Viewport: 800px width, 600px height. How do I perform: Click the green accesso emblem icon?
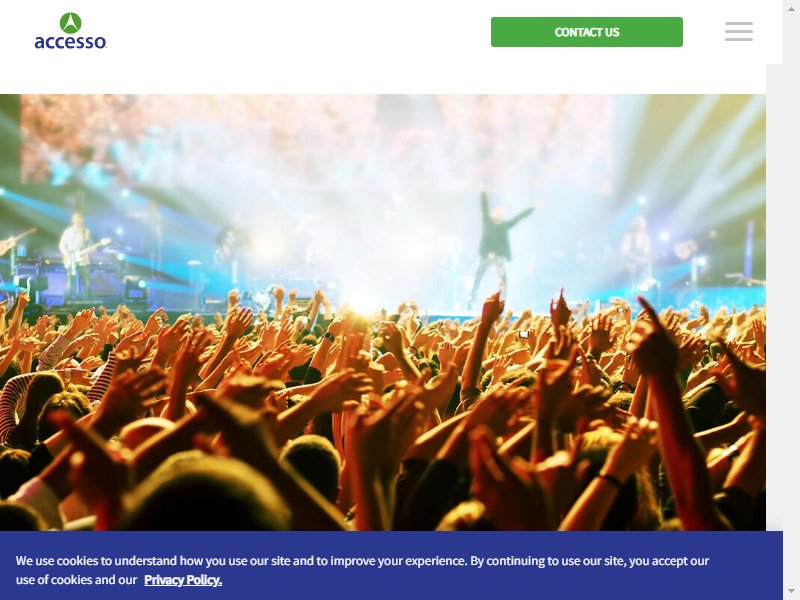(70, 23)
